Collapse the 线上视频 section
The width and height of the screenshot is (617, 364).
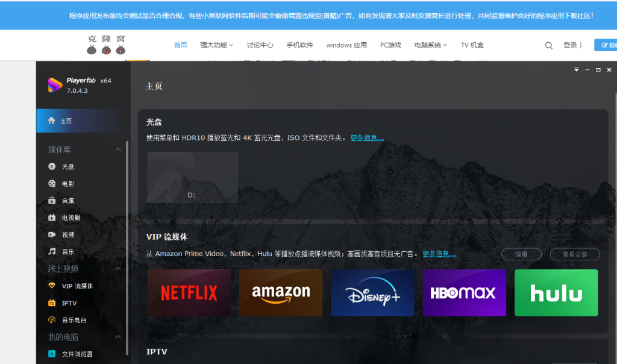[118, 269]
